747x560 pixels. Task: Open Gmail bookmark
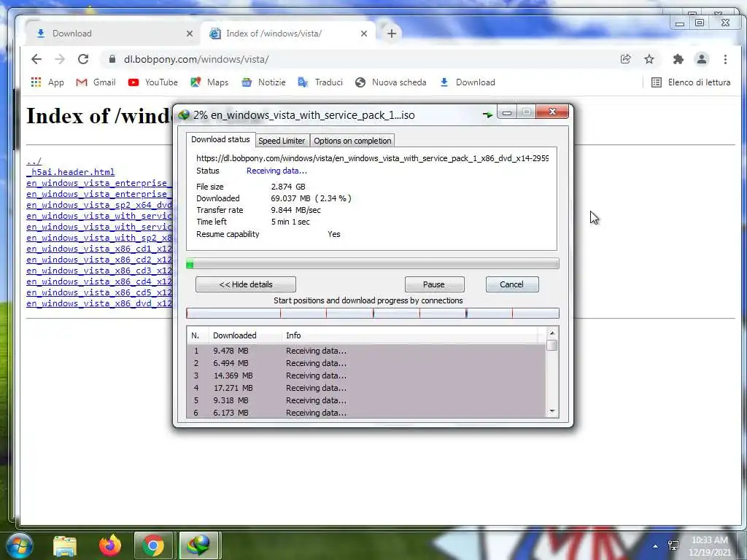96,82
